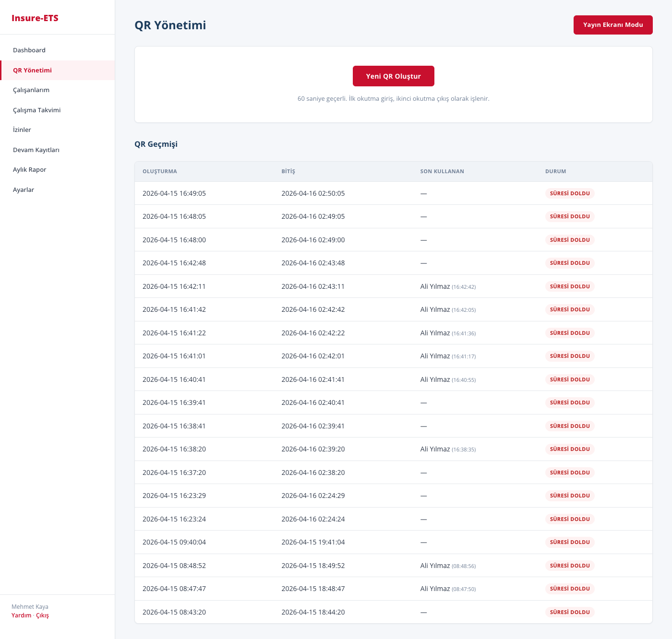Viewport: 672px width, 639px height.
Task: Navigate to İzinler section
Action: [22, 130]
